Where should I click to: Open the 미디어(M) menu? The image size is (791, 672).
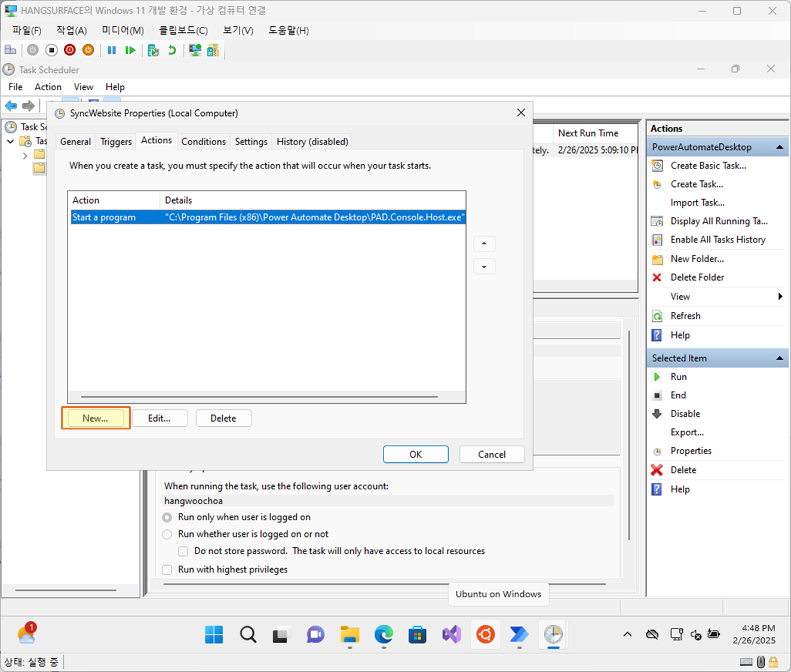[122, 30]
